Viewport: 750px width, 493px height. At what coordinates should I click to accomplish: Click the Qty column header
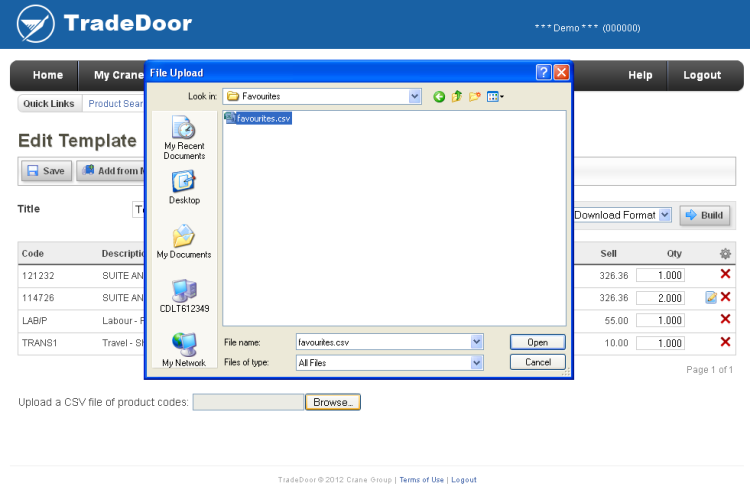click(x=674, y=253)
